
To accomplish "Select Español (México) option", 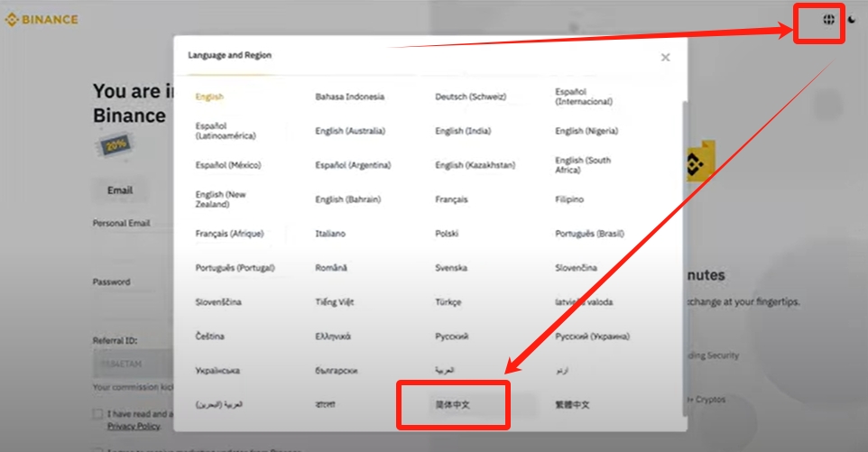I will (228, 165).
